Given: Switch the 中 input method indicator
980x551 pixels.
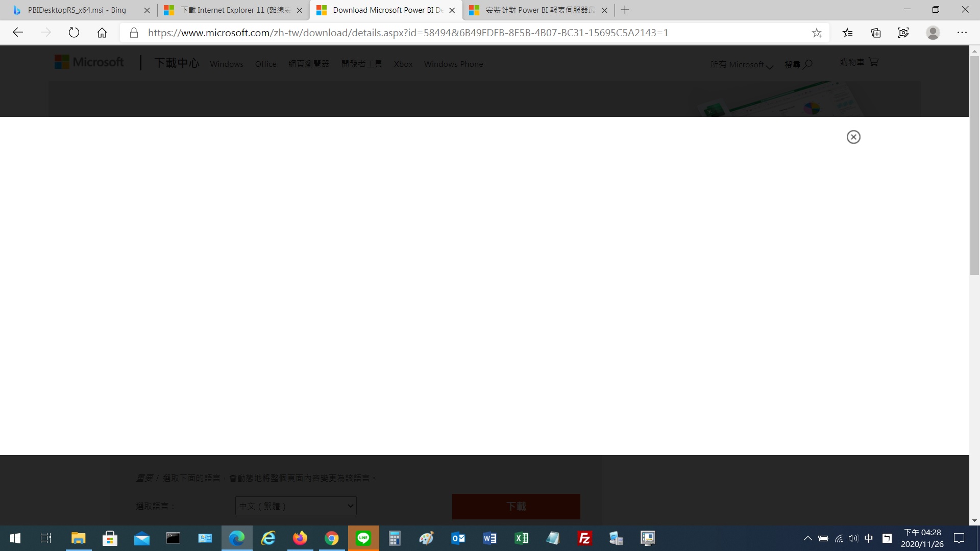Looking at the screenshot, I should click(x=869, y=538).
